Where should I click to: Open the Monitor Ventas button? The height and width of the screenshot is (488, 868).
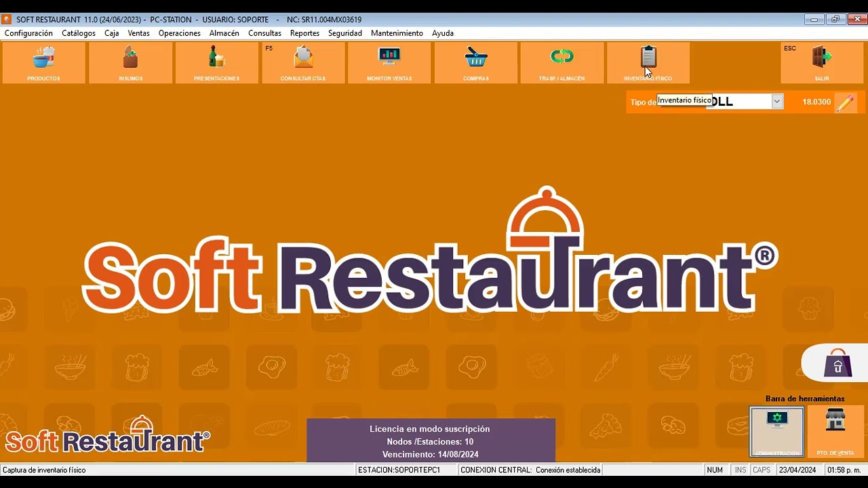pos(389,63)
